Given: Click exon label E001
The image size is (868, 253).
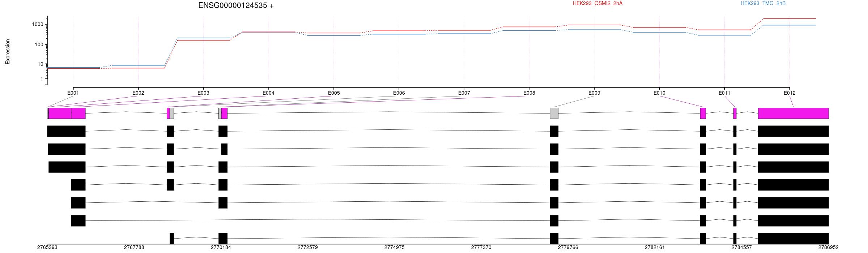Looking at the screenshot, I should pos(73,93).
